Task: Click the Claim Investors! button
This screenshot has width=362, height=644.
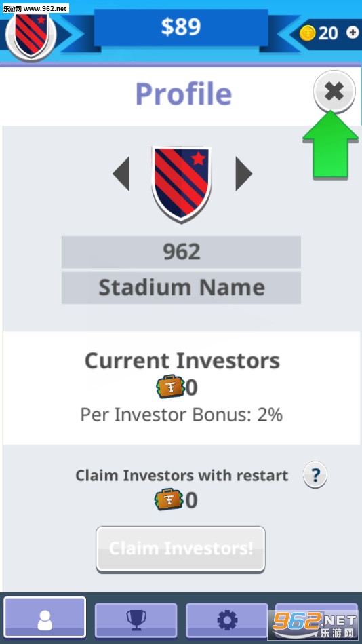Action: pos(180,549)
